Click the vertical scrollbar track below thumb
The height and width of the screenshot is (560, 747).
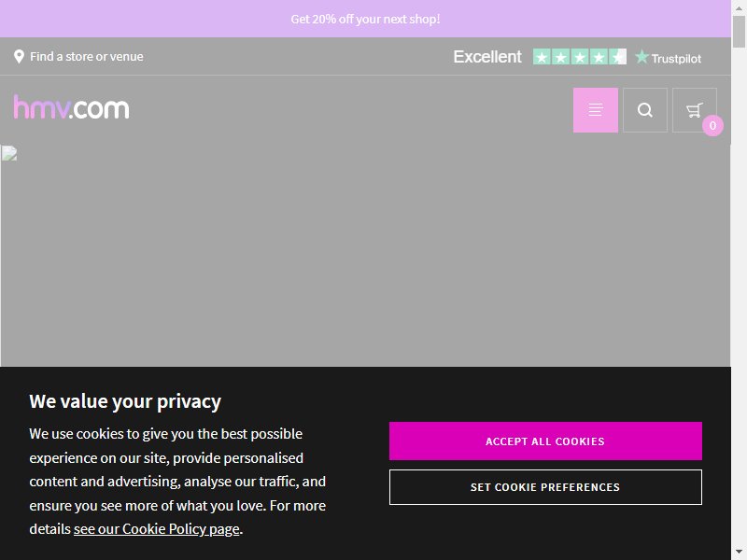click(x=739, y=295)
